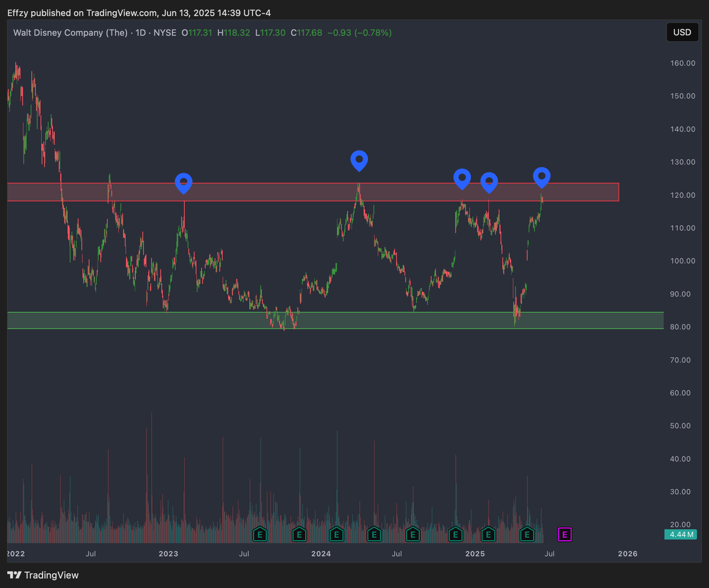
Task: Click the 4.44 M volume label
Action: (x=681, y=535)
